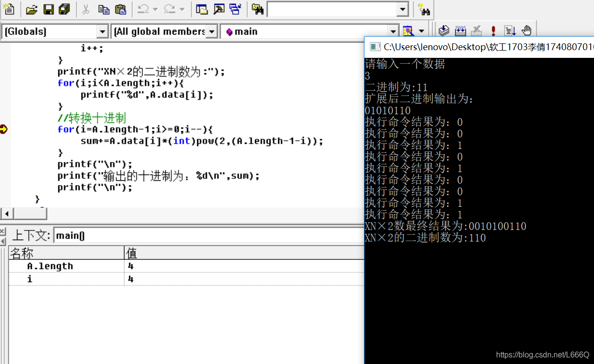Execute the program with red exclamation

[x=493, y=31]
